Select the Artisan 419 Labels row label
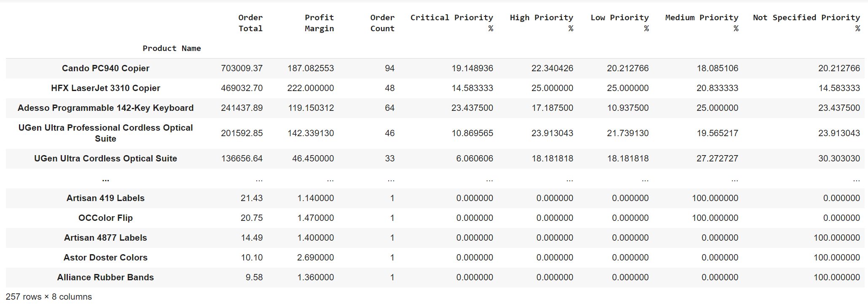The image size is (868, 306). click(105, 198)
